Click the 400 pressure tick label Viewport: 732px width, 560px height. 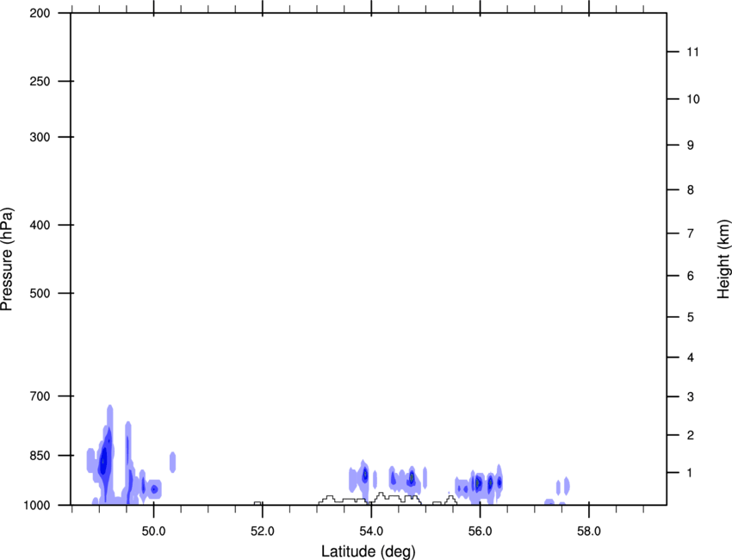click(x=40, y=225)
